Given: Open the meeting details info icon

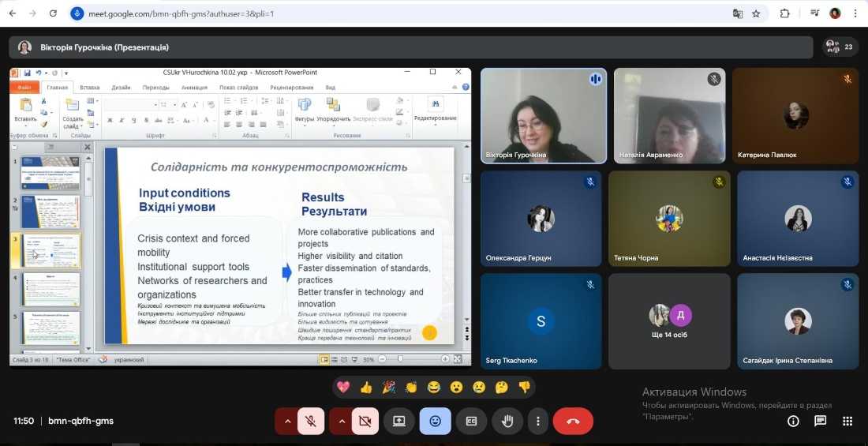Looking at the screenshot, I should [793, 421].
